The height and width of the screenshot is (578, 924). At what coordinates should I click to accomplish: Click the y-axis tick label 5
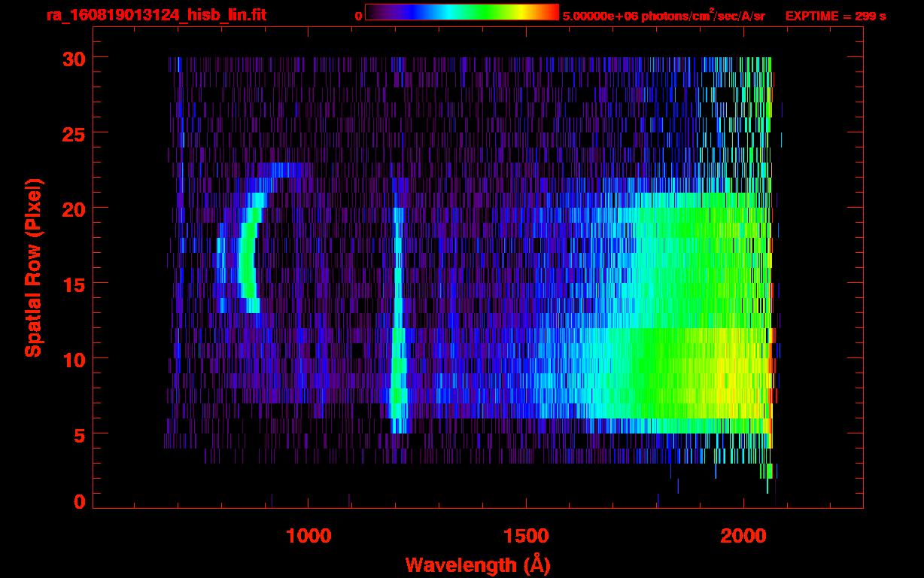[x=78, y=434]
